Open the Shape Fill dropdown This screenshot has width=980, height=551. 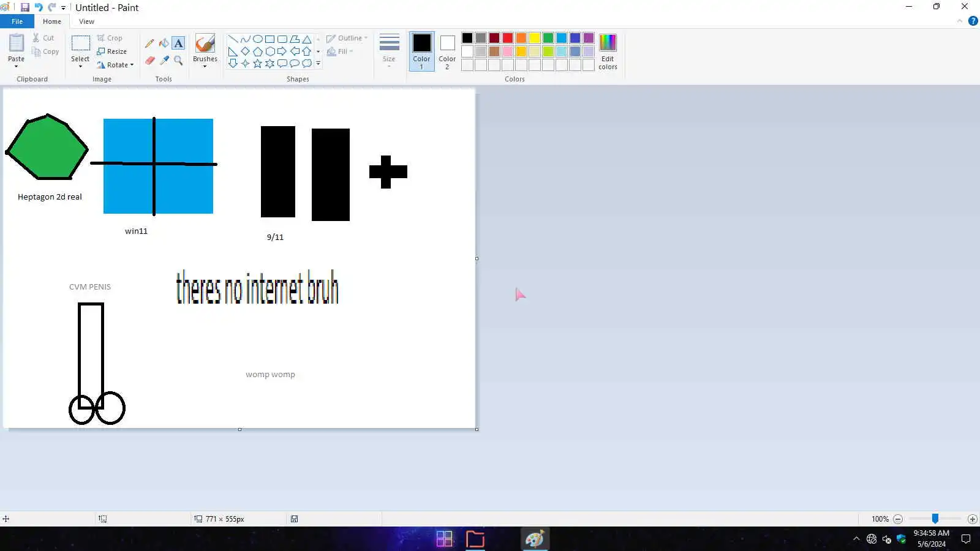pos(340,51)
